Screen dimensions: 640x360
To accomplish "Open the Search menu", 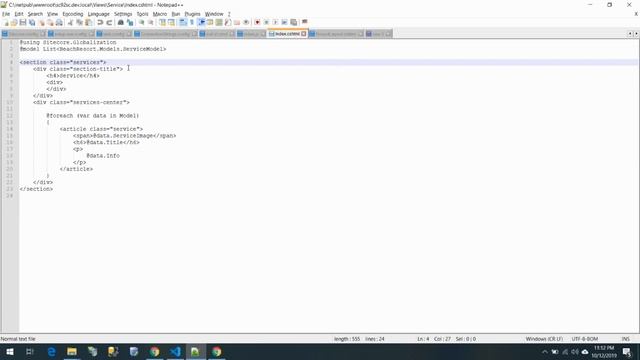I will 35,14.
